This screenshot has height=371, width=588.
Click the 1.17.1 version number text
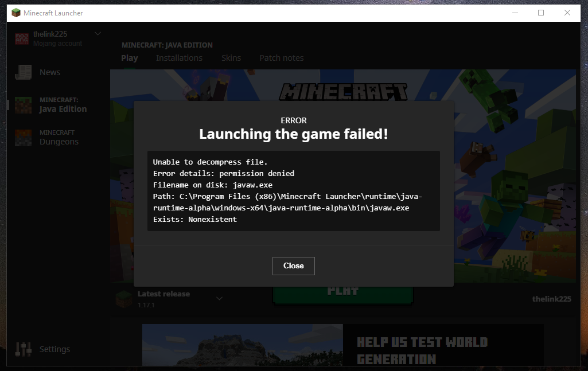coord(146,305)
